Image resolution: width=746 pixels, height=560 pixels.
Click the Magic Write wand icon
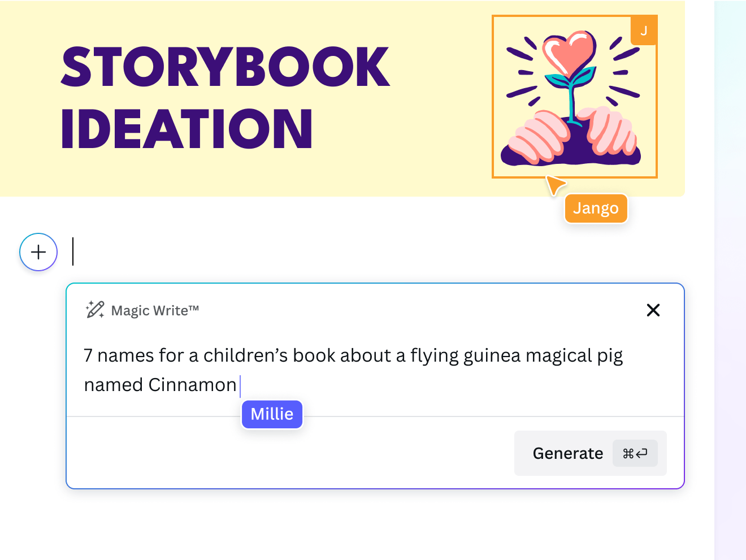[x=94, y=310]
